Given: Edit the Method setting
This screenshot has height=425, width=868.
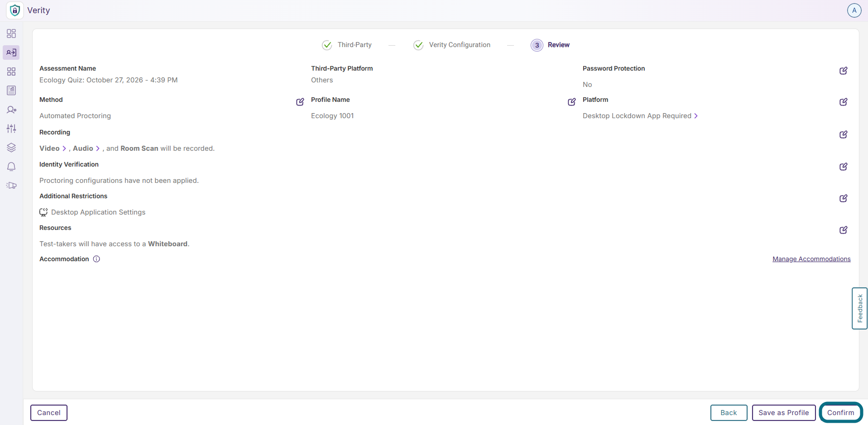Looking at the screenshot, I should [x=300, y=102].
